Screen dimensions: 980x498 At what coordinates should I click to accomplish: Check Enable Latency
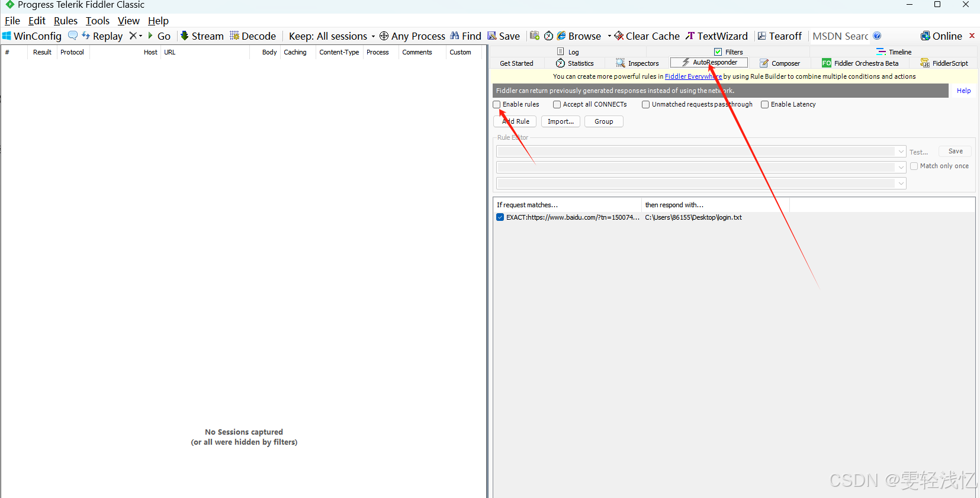(x=764, y=104)
